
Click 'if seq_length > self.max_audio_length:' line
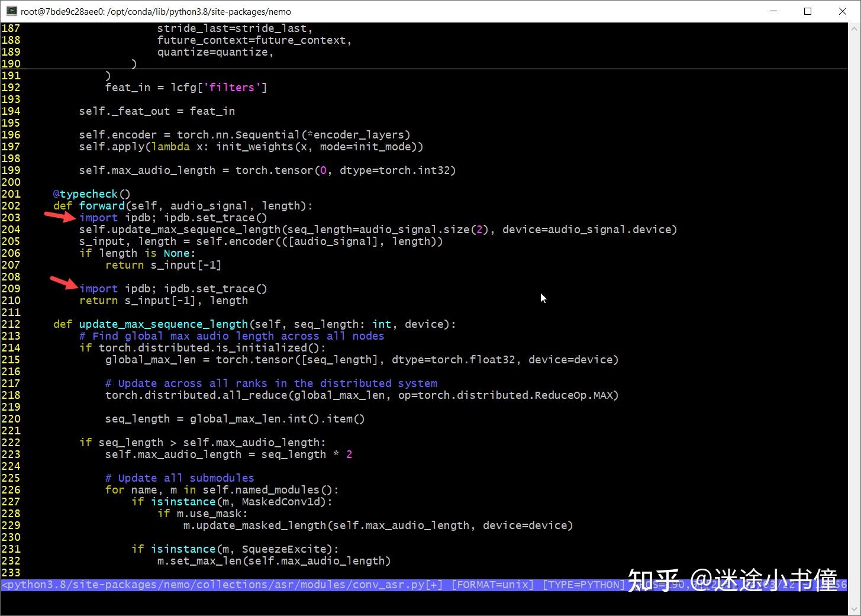[202, 443]
